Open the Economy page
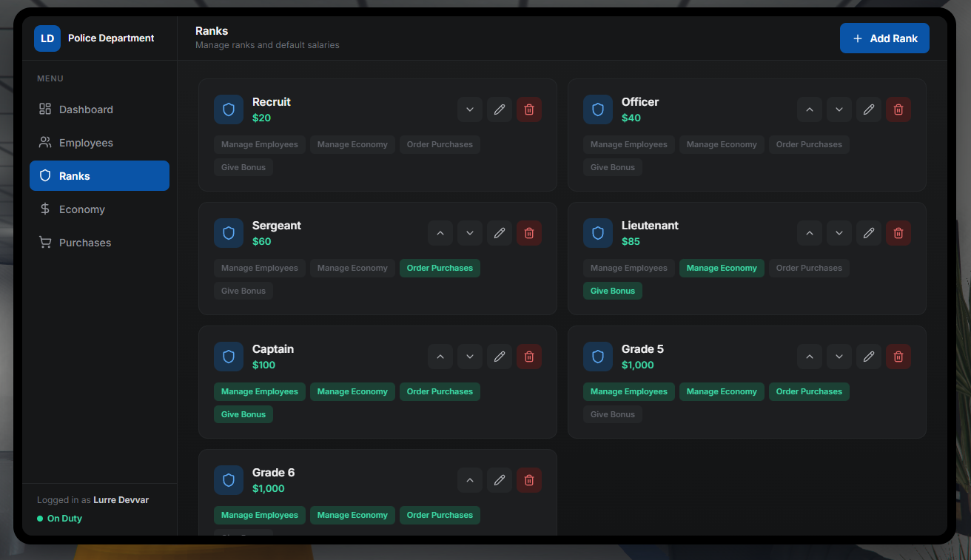This screenshot has width=971, height=560. (99, 209)
